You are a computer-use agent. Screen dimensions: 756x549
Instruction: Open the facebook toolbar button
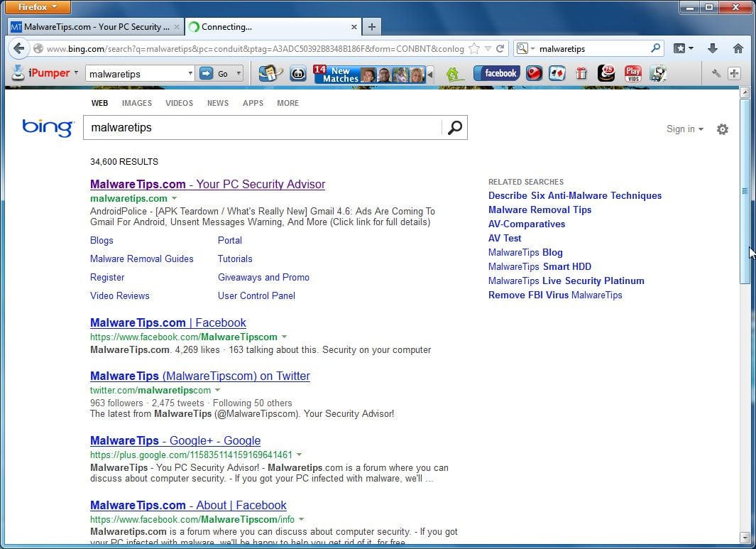pyautogui.click(x=497, y=73)
